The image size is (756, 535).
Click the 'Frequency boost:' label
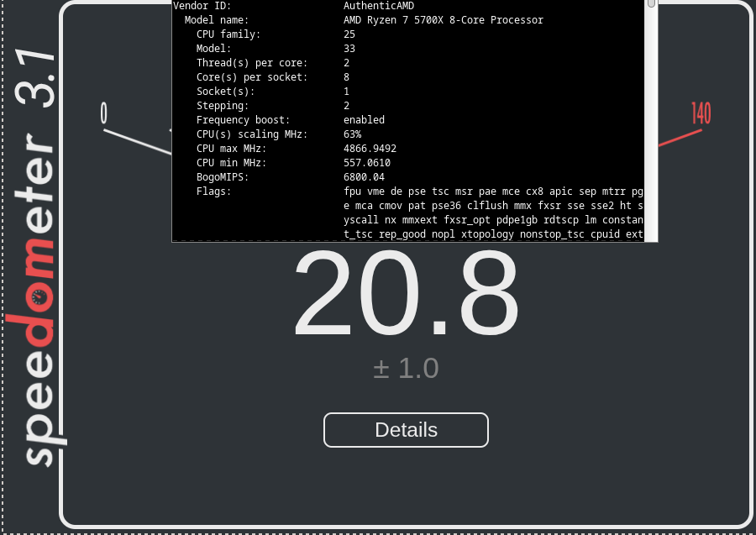[243, 120]
